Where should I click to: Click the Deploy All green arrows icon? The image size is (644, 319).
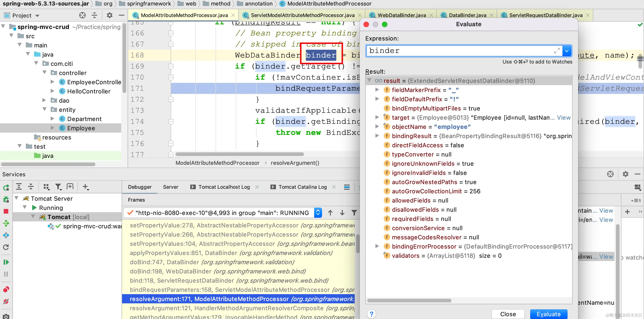click(6, 223)
